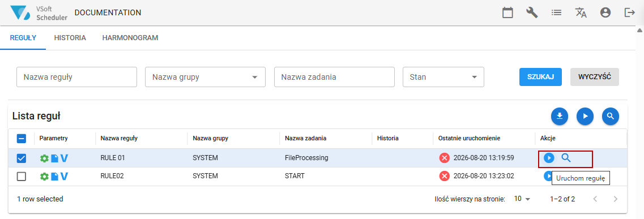Run RULE 01 with its play icon

549,158
